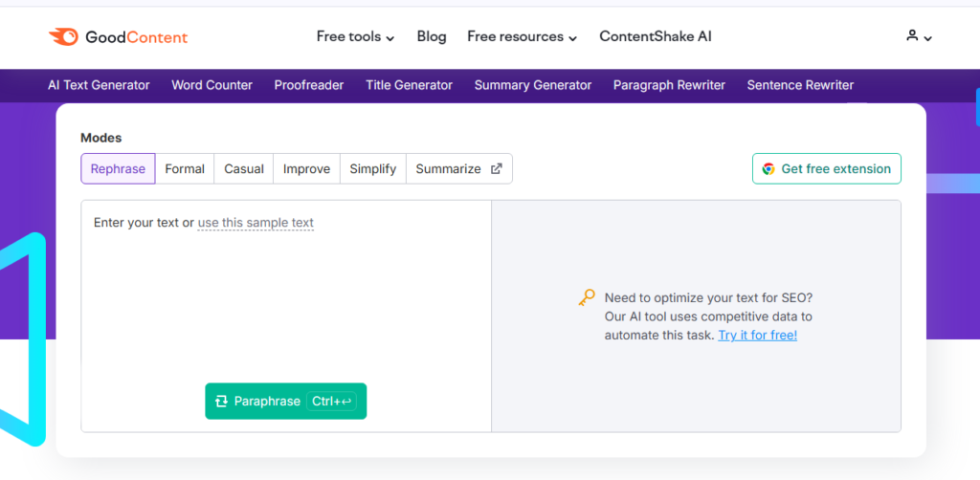980x480 pixels.
Task: Open the Summary Generator tool
Action: [532, 85]
